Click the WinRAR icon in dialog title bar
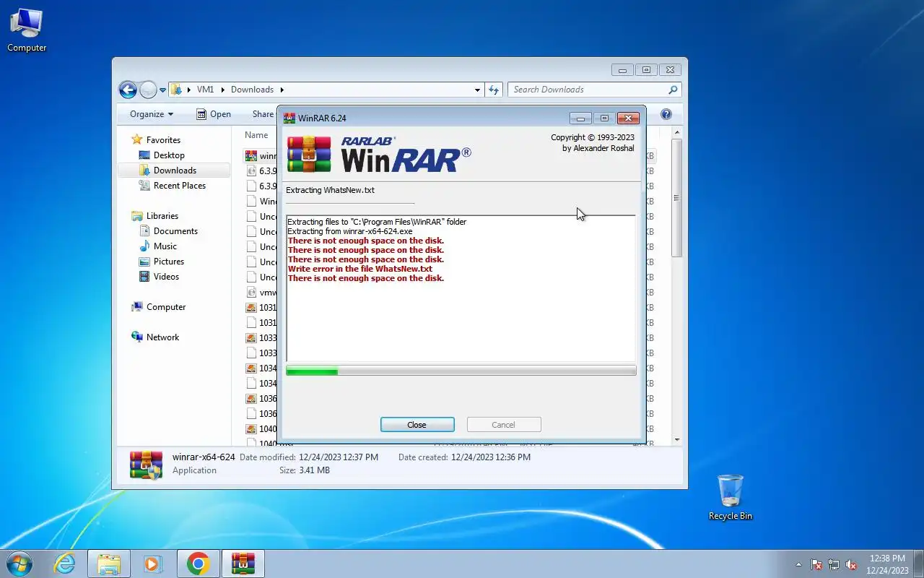Viewport: 924px width, 578px height. point(289,118)
